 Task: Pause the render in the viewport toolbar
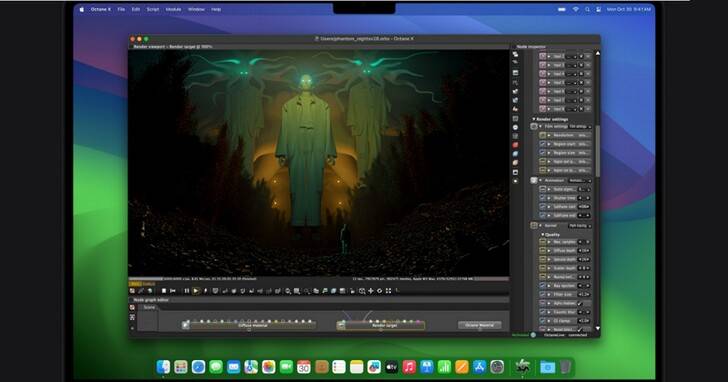[187, 291]
